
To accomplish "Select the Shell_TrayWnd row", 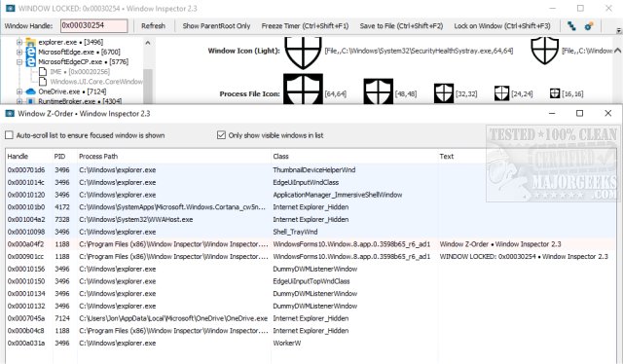I will 311,232.
